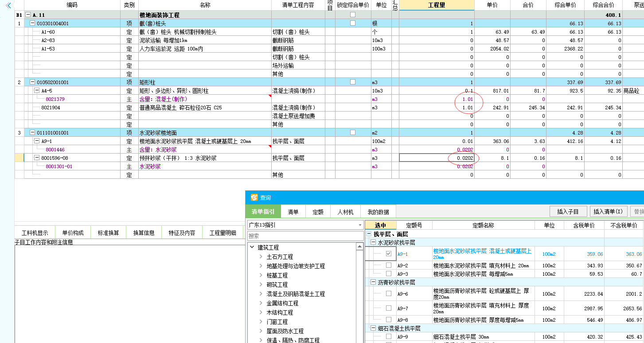Check the A9-6 quota checkbox
Screen dimensions: 644x343
389,293
